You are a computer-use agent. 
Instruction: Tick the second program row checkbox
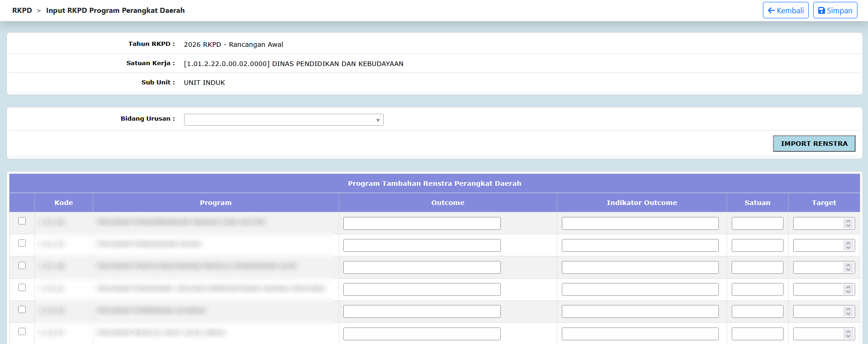22,243
